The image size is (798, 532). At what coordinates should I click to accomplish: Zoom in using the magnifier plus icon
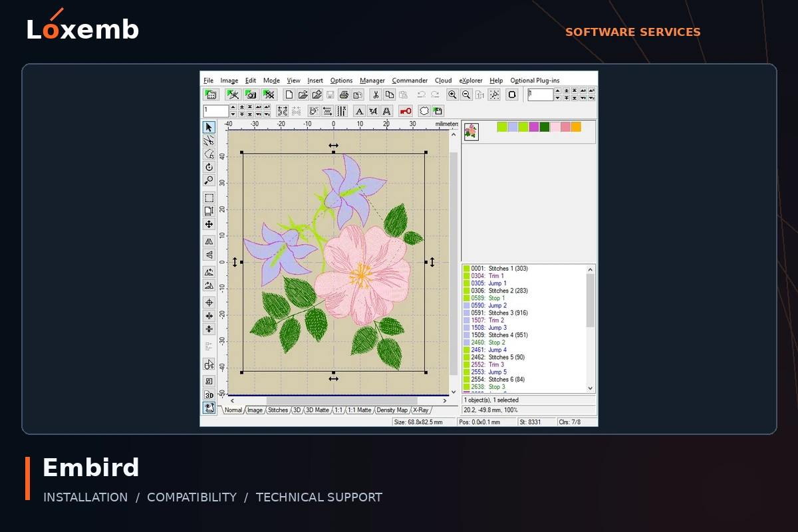(453, 95)
